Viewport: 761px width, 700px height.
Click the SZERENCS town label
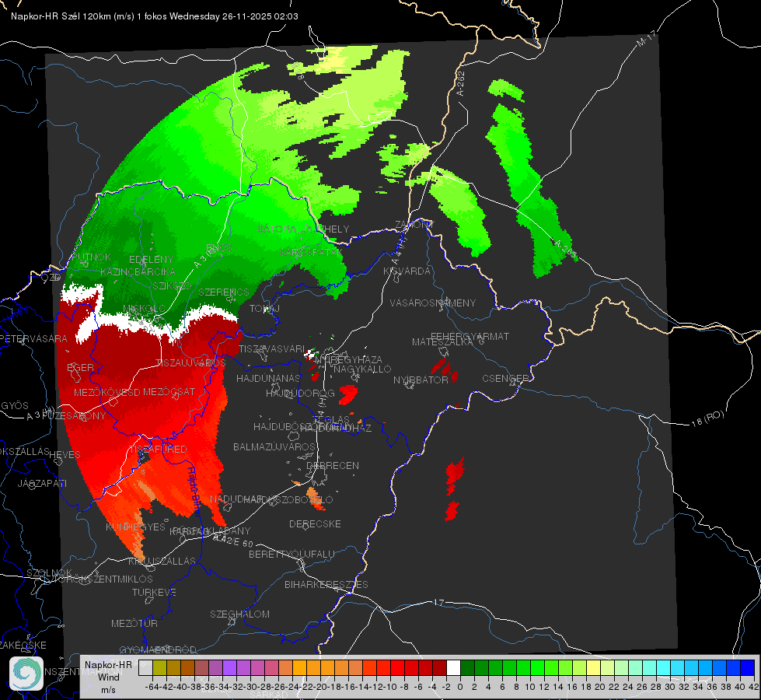pos(224,292)
